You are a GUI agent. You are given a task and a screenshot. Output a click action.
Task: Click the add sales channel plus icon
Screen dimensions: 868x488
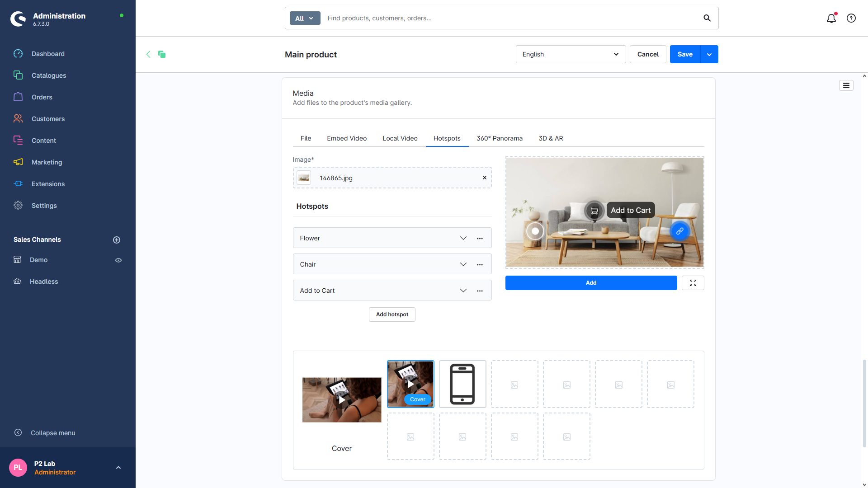pyautogui.click(x=117, y=240)
